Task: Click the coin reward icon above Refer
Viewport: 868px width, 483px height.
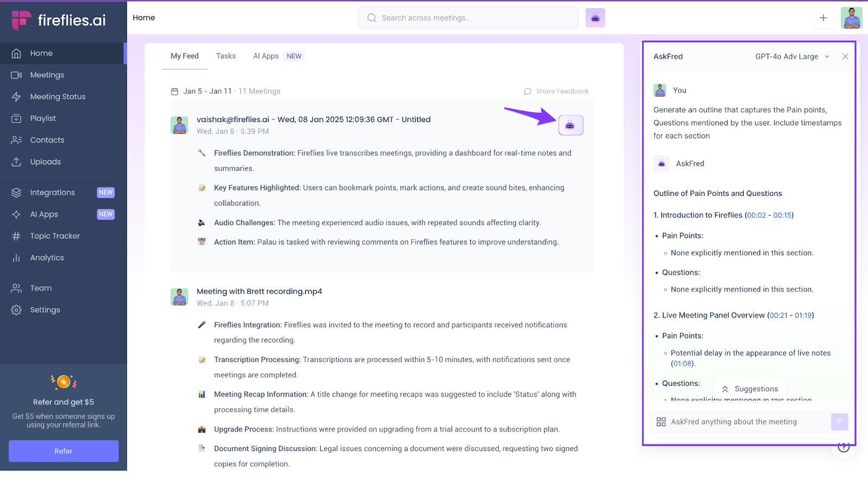Action: coord(63,382)
